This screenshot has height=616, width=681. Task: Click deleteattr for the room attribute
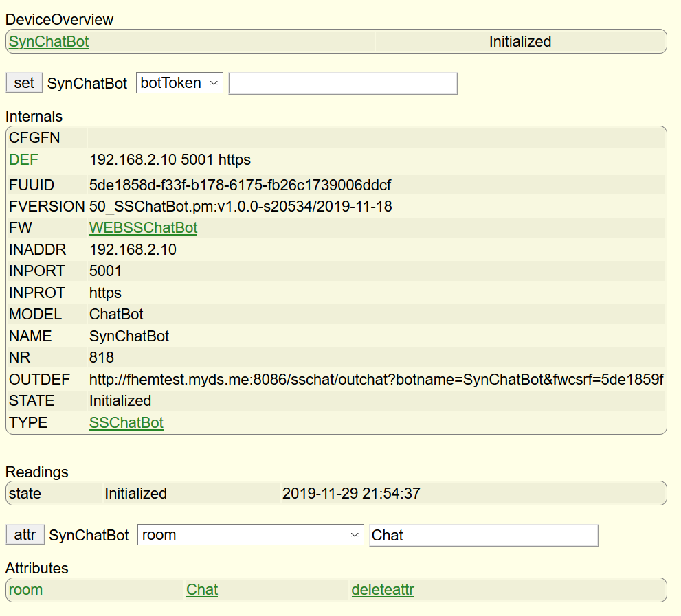pyautogui.click(x=383, y=589)
